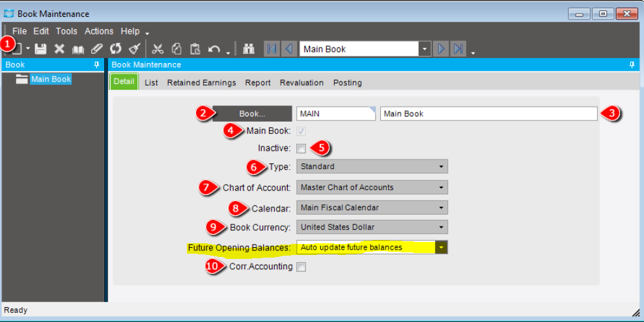The image size is (644, 322).
Task: Go to next record arrow
Action: [x=441, y=49]
